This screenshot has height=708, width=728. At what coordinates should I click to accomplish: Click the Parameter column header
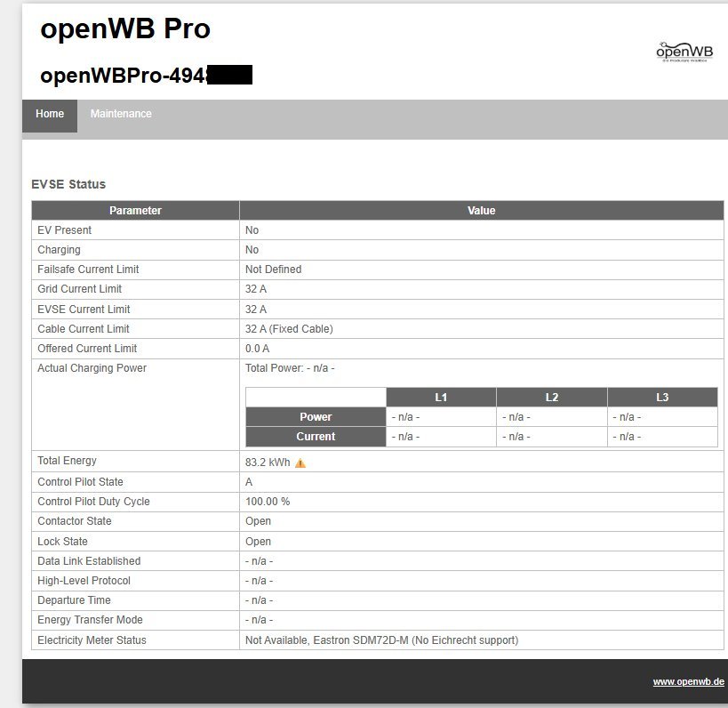pyautogui.click(x=135, y=211)
